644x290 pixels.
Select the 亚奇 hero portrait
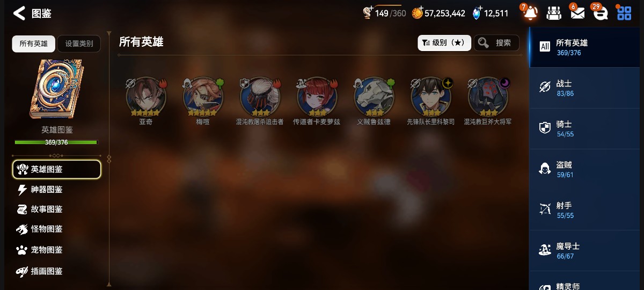146,97
